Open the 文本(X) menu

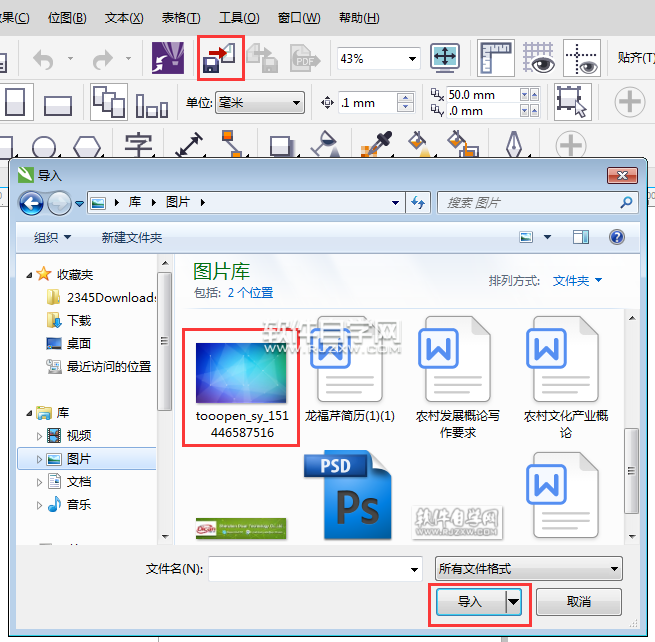pyautogui.click(x=124, y=18)
